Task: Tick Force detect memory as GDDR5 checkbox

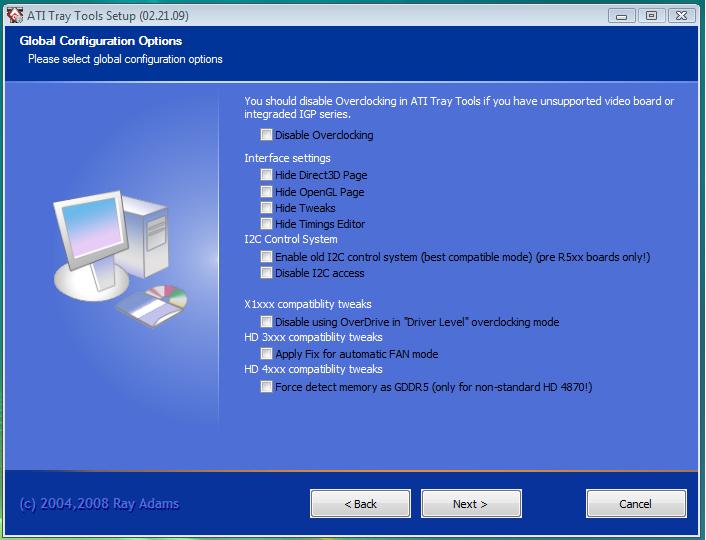Action: [x=266, y=386]
